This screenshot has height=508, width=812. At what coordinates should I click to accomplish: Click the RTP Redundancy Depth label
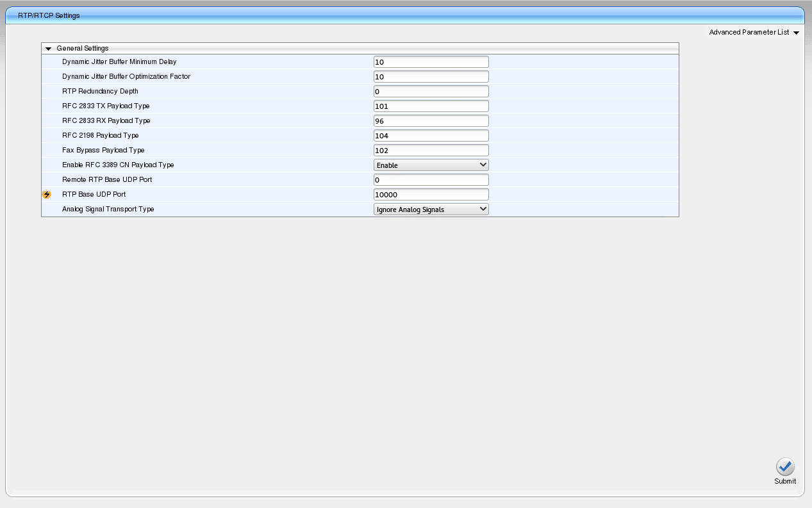100,92
